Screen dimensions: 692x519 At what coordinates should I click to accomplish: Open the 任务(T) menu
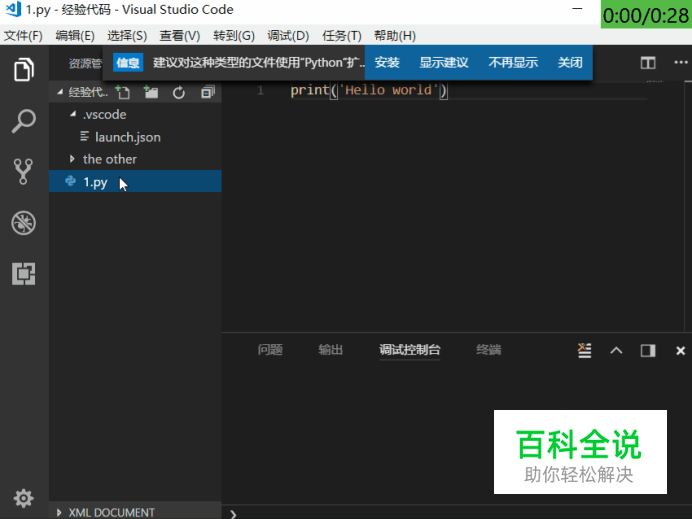[x=342, y=36]
